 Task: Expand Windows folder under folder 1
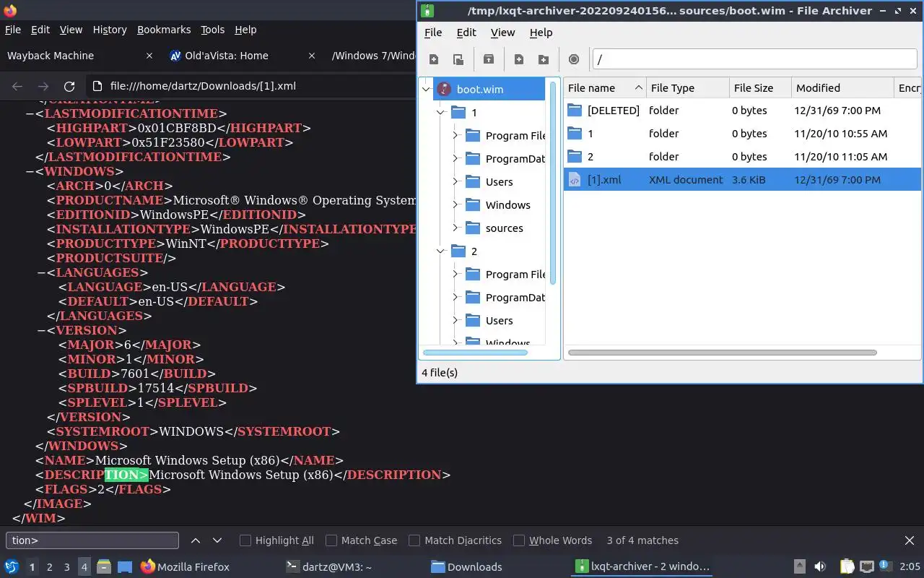click(456, 205)
